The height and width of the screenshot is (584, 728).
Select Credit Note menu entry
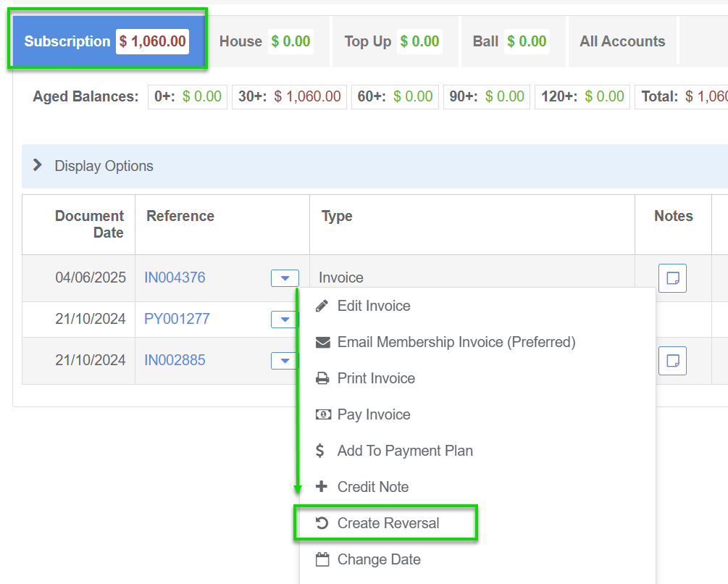(478, 487)
